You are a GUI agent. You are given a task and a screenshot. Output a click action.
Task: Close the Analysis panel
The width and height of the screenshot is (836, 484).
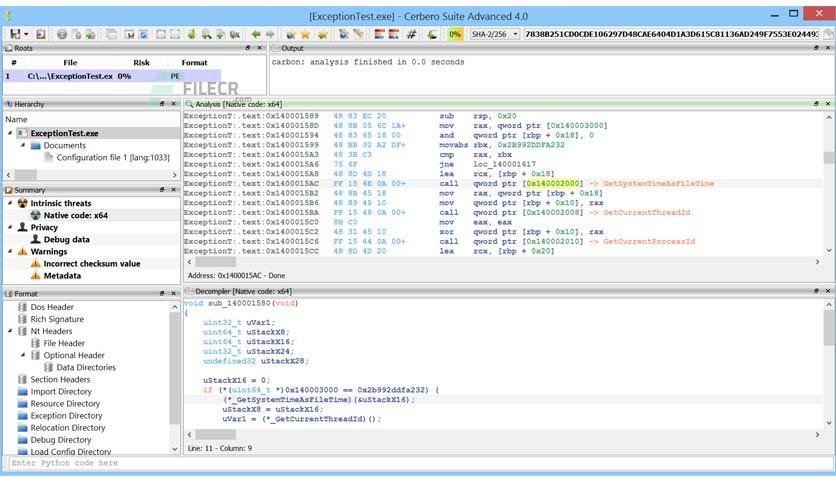[828, 104]
